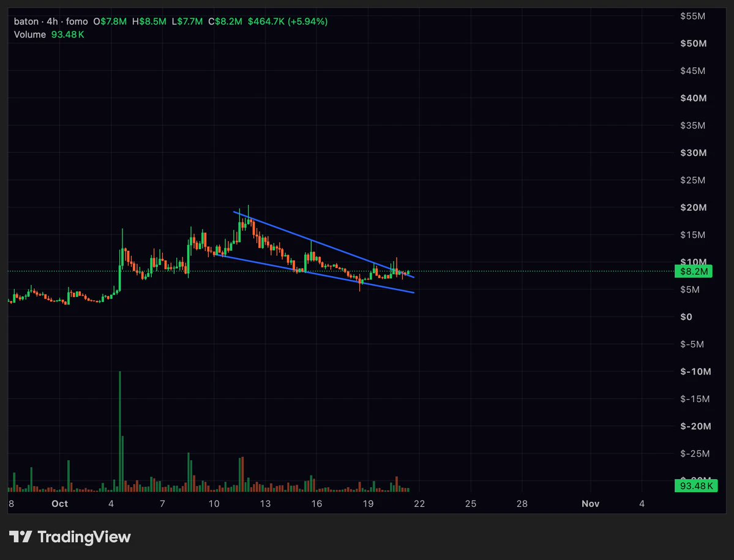The width and height of the screenshot is (734, 560).
Task: Click the $-20M price axis label
Action: coord(695,427)
